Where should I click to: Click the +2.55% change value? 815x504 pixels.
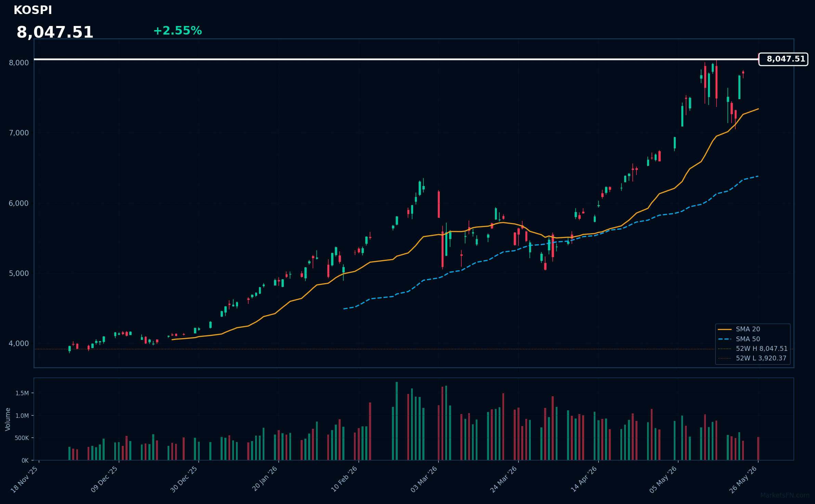(x=178, y=31)
